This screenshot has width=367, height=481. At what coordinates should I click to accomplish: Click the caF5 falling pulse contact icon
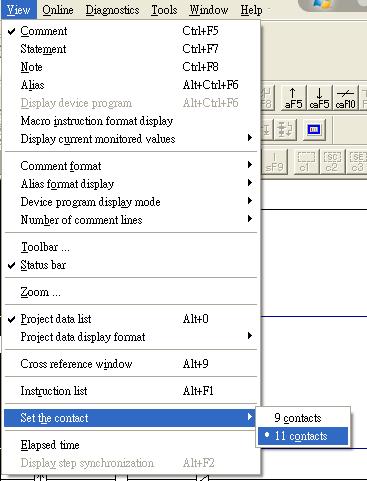[x=319, y=98]
